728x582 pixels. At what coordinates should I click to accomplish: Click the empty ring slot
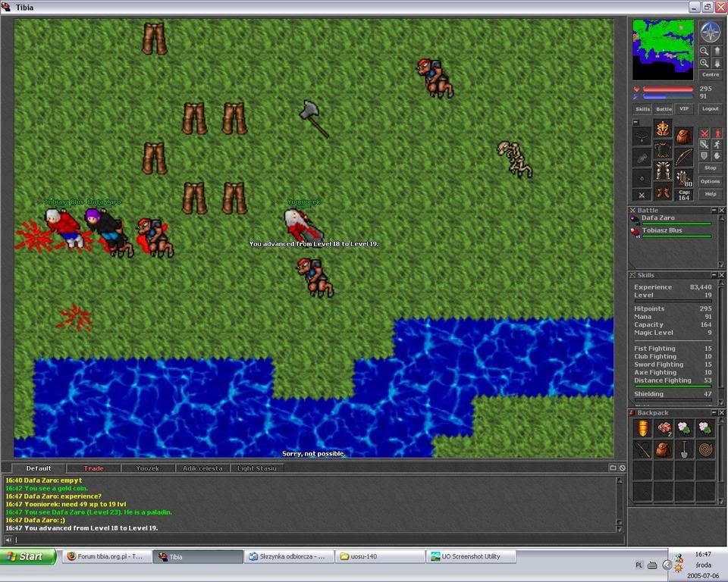coord(642,178)
